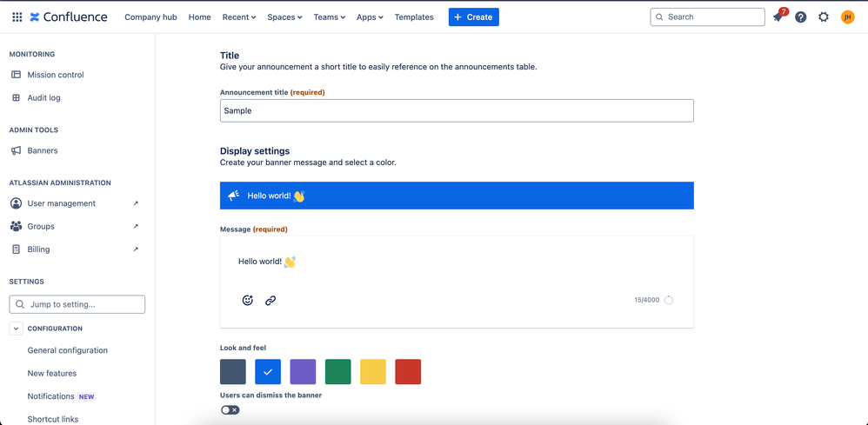The height and width of the screenshot is (425, 868).
Task: Select the yellow banner color
Action: pos(373,372)
